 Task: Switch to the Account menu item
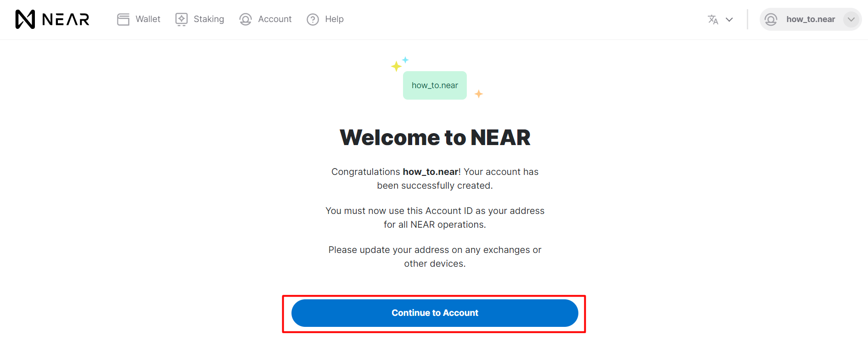click(x=274, y=19)
